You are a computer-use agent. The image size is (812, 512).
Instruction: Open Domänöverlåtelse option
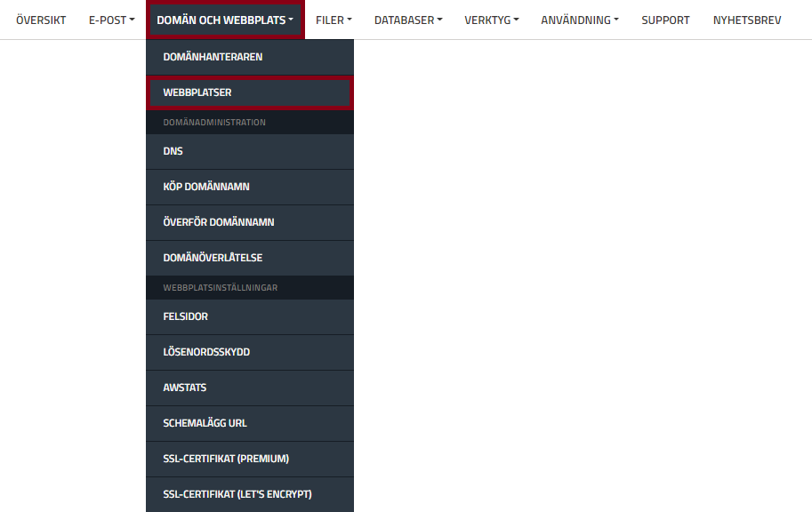(250, 258)
